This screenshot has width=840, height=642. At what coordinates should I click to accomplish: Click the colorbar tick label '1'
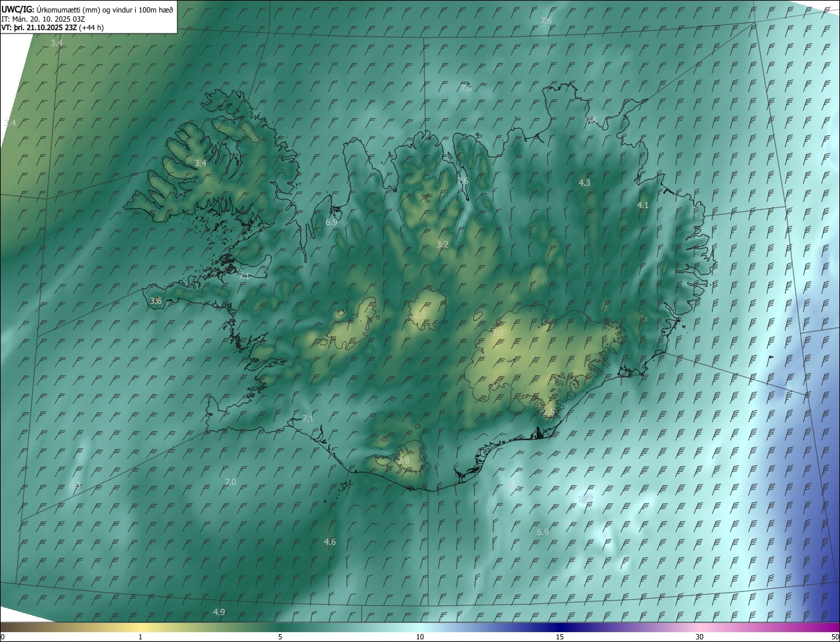140,637
